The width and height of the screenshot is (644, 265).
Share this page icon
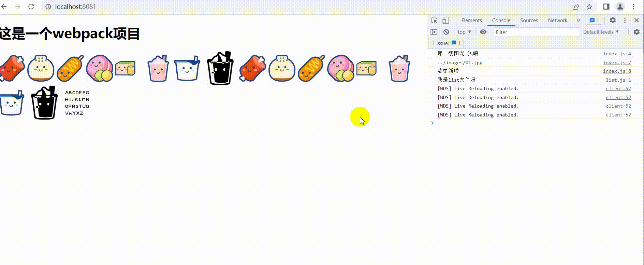tap(576, 6)
